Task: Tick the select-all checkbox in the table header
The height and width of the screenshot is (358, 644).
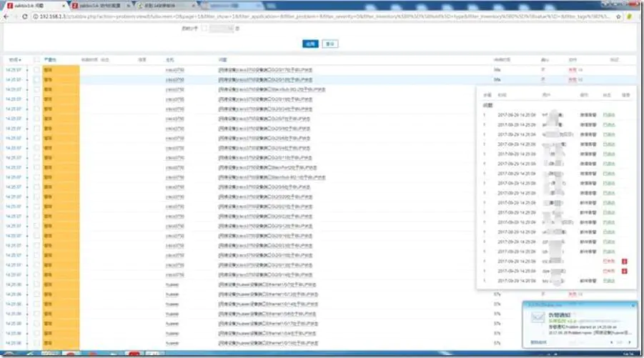Action: point(36,60)
